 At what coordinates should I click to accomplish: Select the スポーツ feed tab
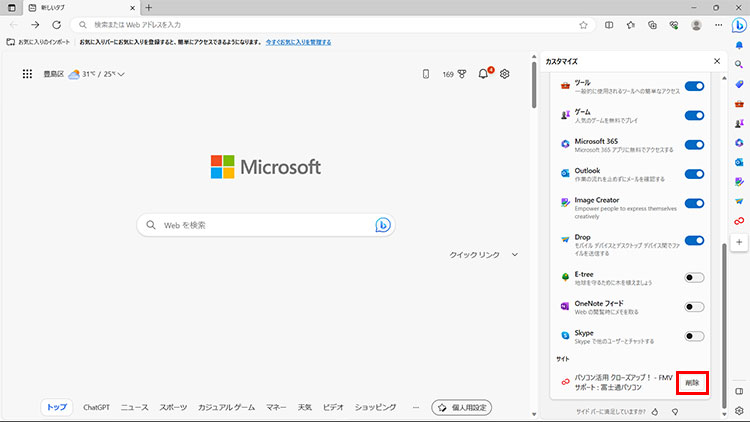[173, 407]
